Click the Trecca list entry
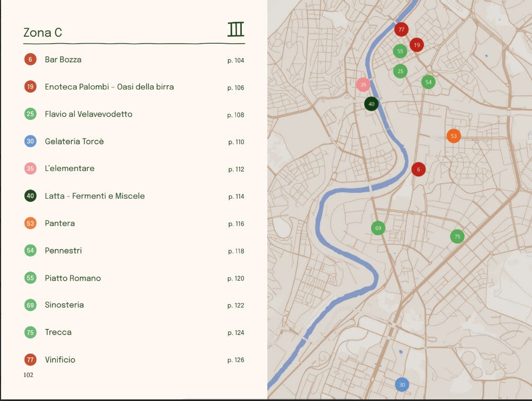 click(58, 332)
